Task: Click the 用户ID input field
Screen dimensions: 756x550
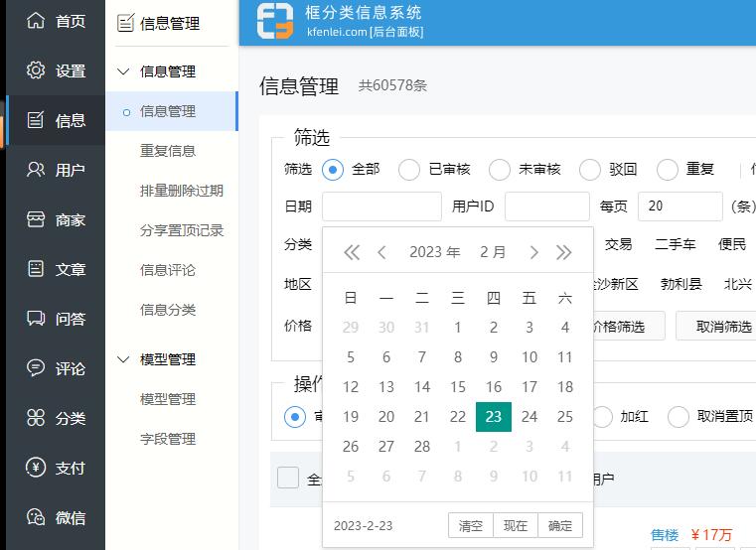Action: pos(546,206)
